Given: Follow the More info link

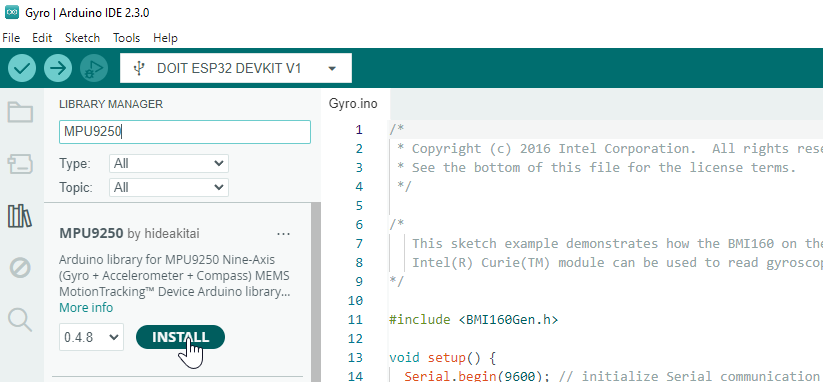Looking at the screenshot, I should coord(86,307).
